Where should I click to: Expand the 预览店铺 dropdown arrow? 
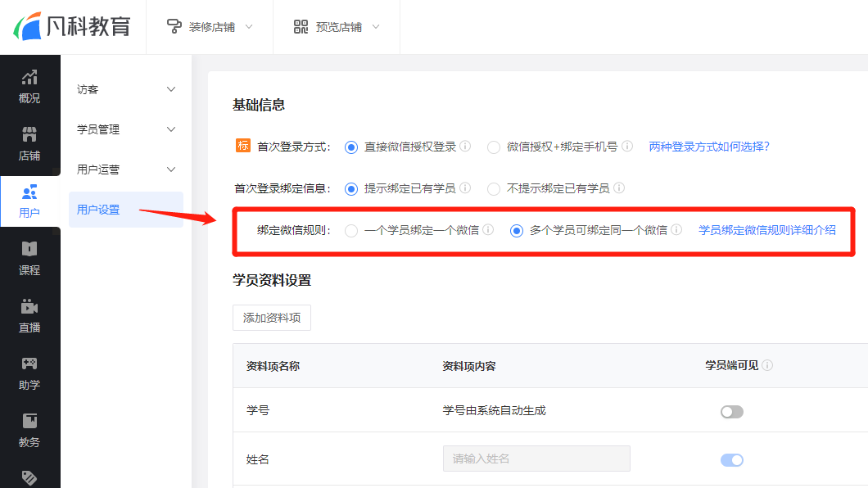pos(376,26)
